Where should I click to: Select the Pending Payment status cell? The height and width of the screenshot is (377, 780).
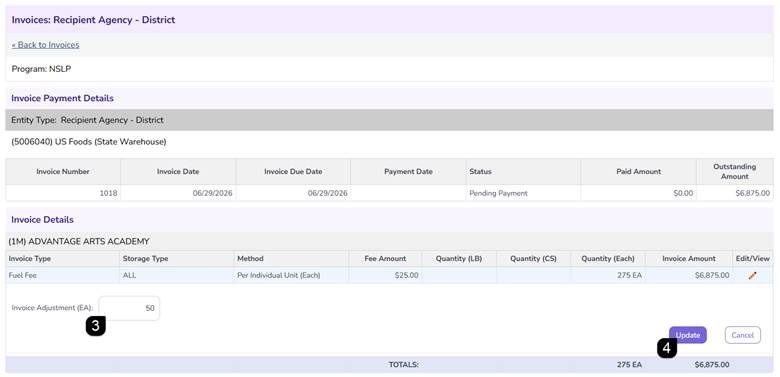pos(523,193)
